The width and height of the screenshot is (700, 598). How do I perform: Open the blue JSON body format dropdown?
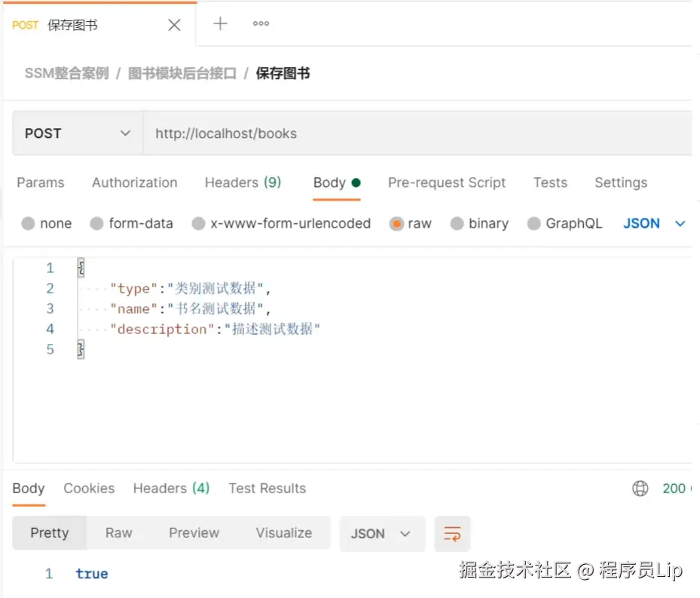pyautogui.click(x=654, y=223)
